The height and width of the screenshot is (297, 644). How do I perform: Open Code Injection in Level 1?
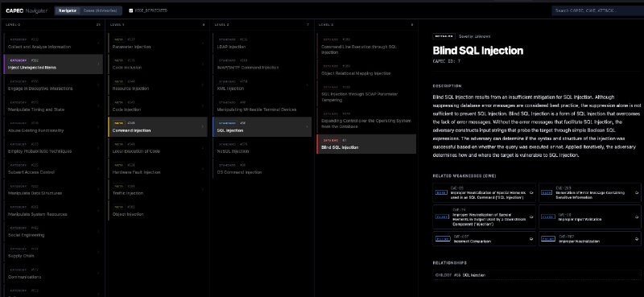click(157, 106)
